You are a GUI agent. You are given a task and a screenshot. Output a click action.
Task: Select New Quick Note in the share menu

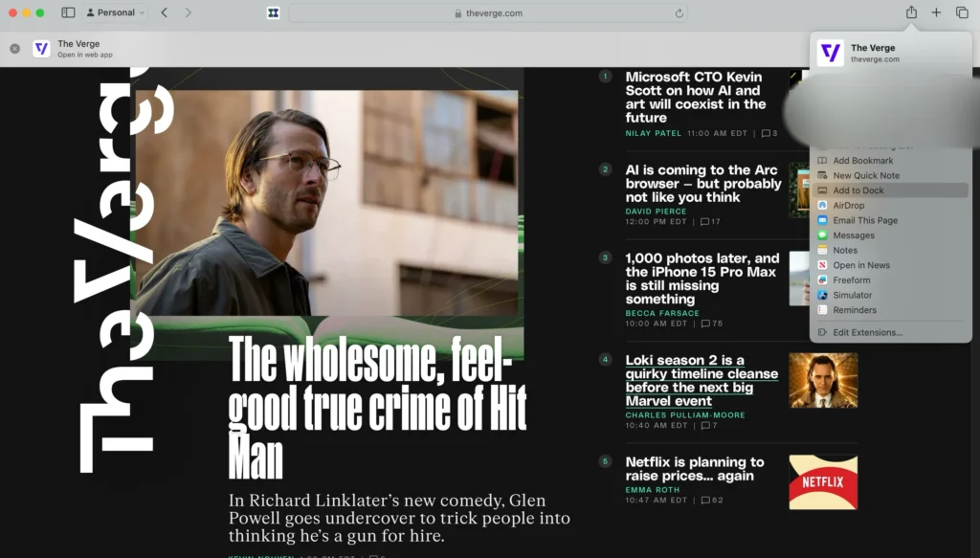click(866, 175)
